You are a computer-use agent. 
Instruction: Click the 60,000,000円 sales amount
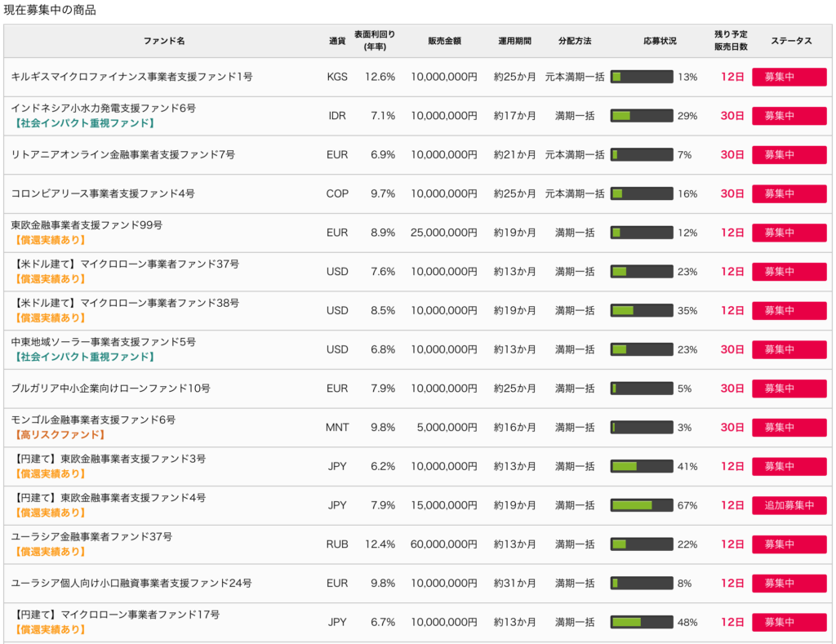click(443, 544)
